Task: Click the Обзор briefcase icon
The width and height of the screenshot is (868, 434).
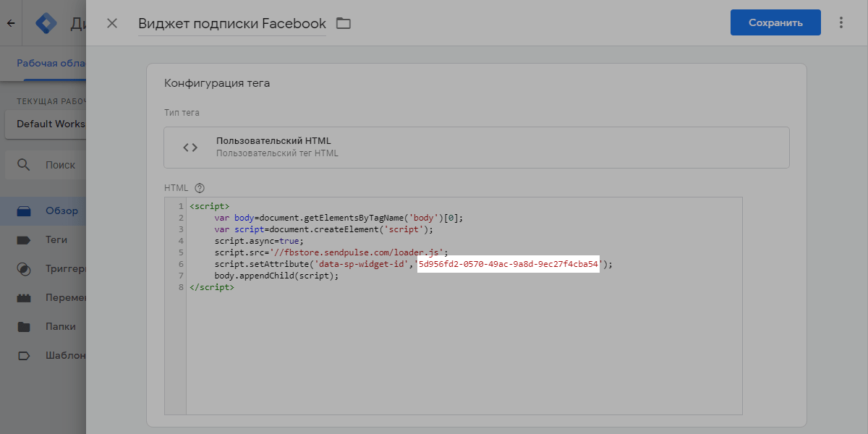Action: [24, 211]
